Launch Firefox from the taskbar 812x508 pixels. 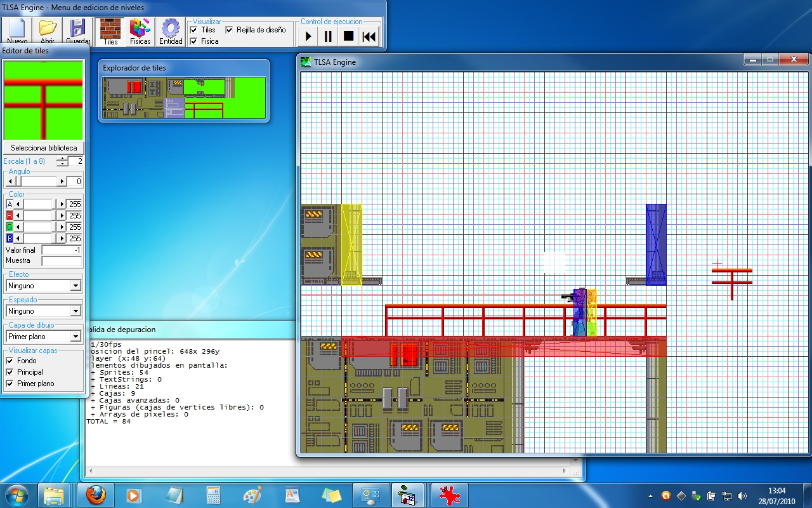click(96, 495)
